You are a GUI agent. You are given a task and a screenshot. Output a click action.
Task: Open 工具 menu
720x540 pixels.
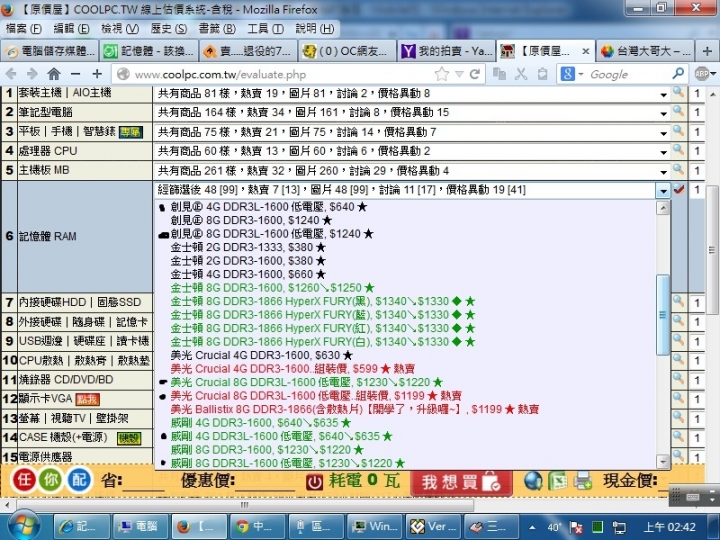(x=265, y=28)
